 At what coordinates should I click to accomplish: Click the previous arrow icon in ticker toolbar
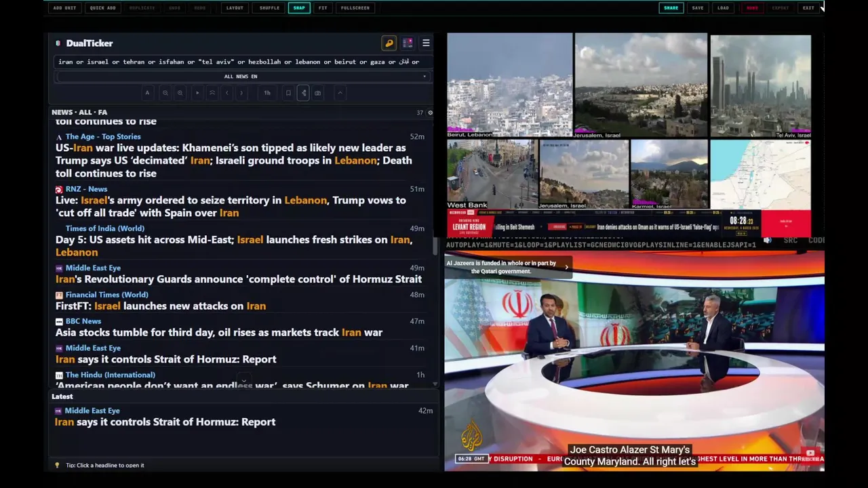(x=227, y=93)
